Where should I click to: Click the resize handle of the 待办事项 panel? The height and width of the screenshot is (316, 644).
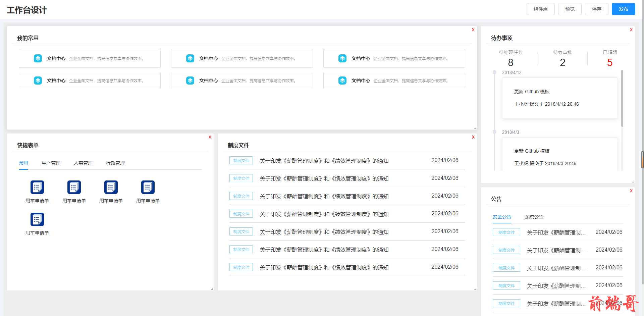(x=633, y=181)
